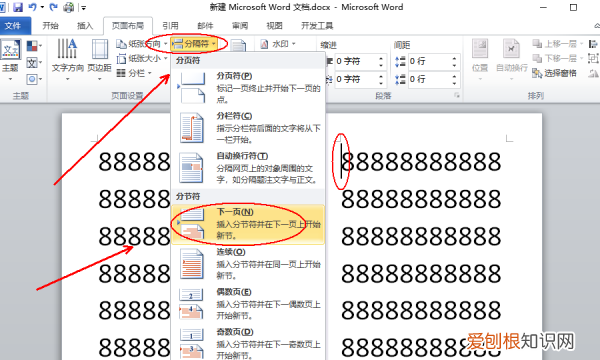This screenshot has width=600, height=360.
Task: Open the 纸张大小 paper size dropdown
Action: (x=142, y=59)
